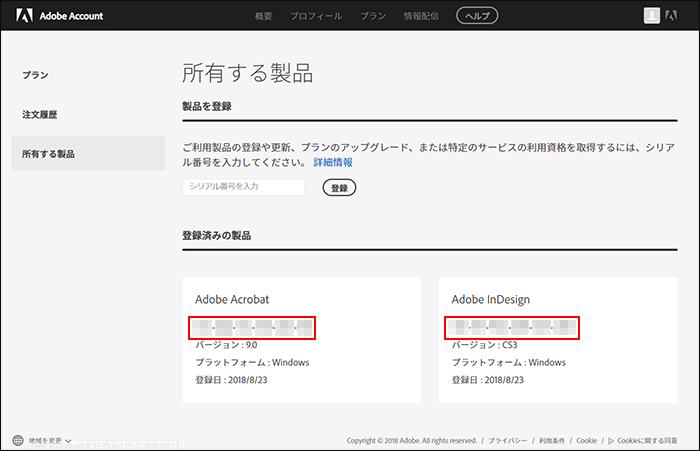Open the user profile avatar icon
700x451 pixels.
tap(651, 16)
